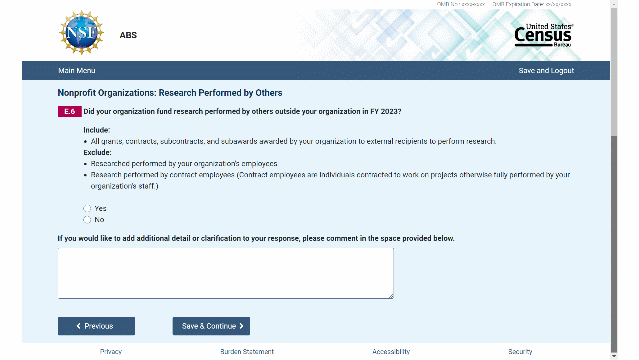Click the United States Census Bureau logo
The height and width of the screenshot is (360, 639).
click(x=544, y=35)
